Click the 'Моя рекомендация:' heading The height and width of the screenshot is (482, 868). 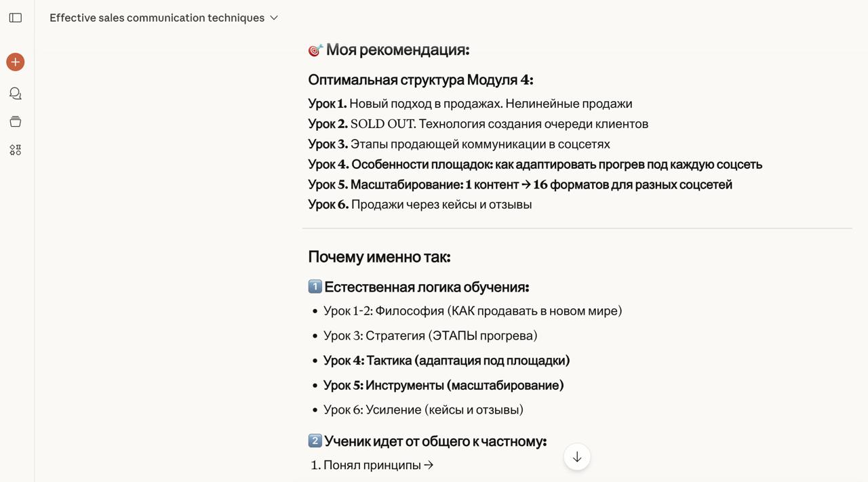(397, 49)
